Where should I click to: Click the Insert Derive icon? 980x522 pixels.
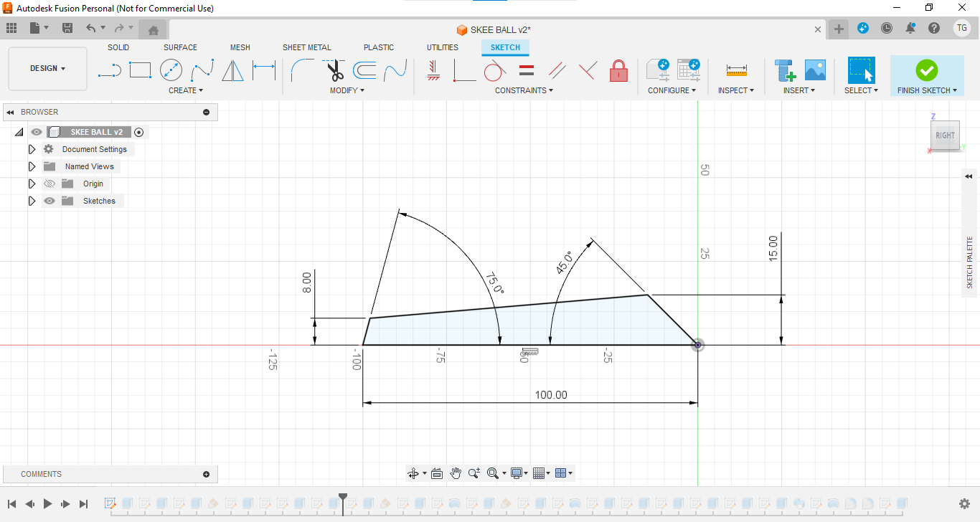tap(785, 70)
